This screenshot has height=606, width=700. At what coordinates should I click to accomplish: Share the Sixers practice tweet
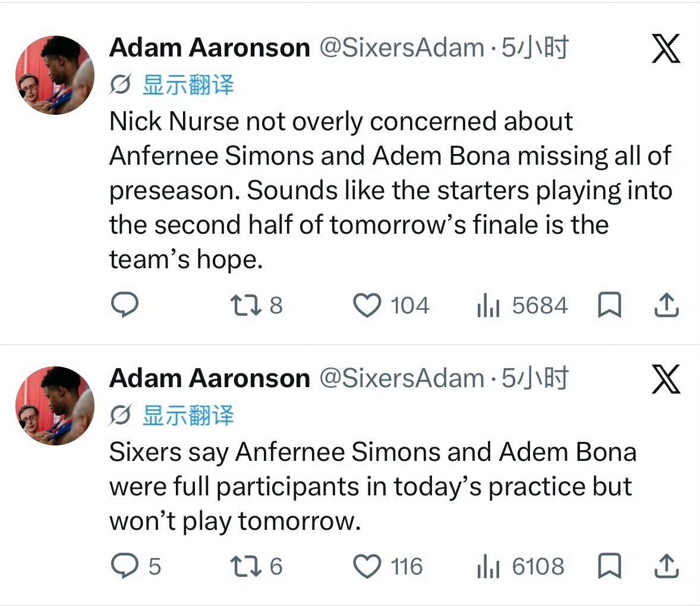click(x=667, y=566)
